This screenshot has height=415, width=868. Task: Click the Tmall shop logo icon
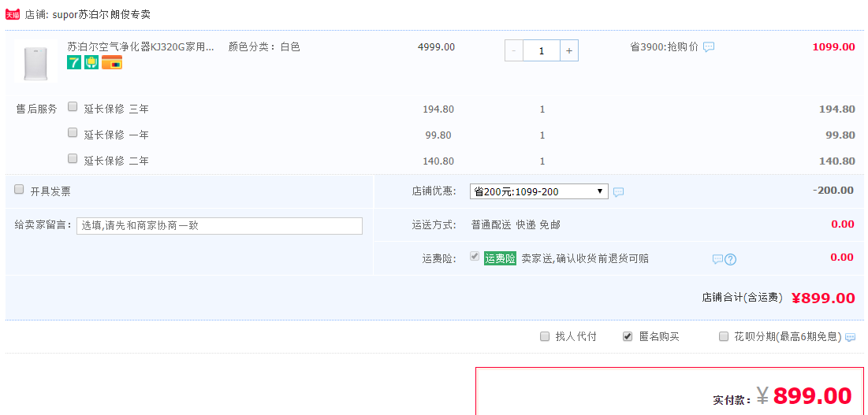[x=13, y=14]
